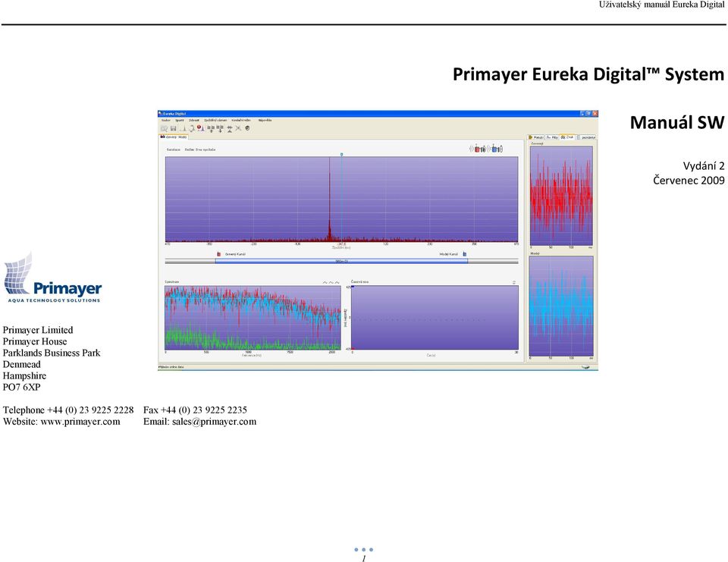The image size is (728, 562).
Task: Click the open/preview file toolbar icon
Action: click(164, 129)
